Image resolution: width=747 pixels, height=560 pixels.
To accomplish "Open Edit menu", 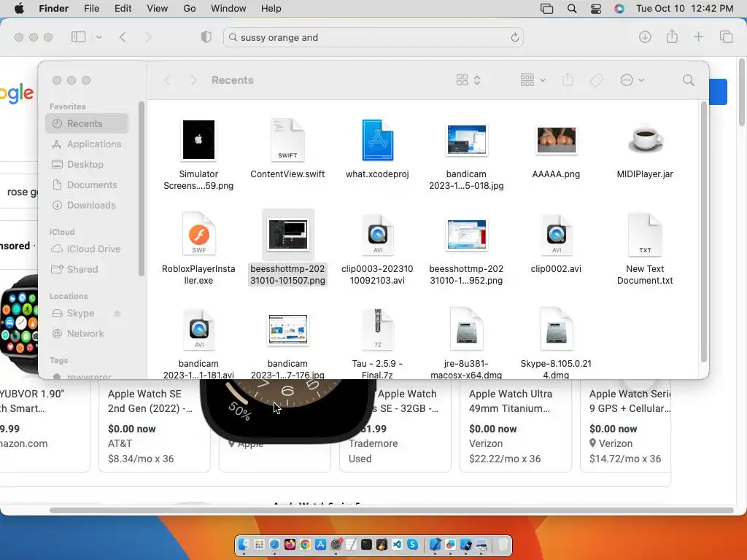I will coord(123,9).
